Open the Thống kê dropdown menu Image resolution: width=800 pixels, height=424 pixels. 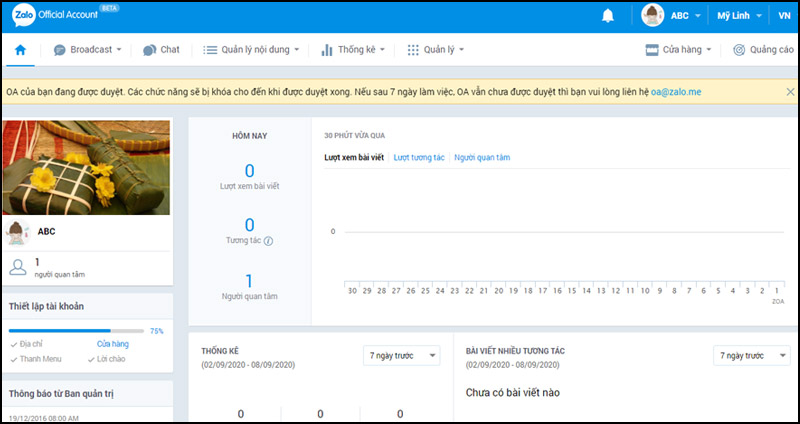click(353, 50)
